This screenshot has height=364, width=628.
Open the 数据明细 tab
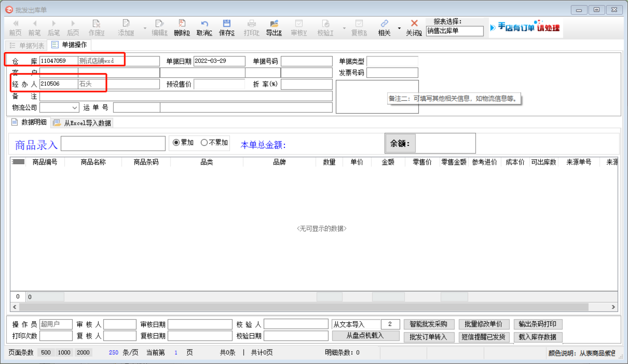[29, 122]
